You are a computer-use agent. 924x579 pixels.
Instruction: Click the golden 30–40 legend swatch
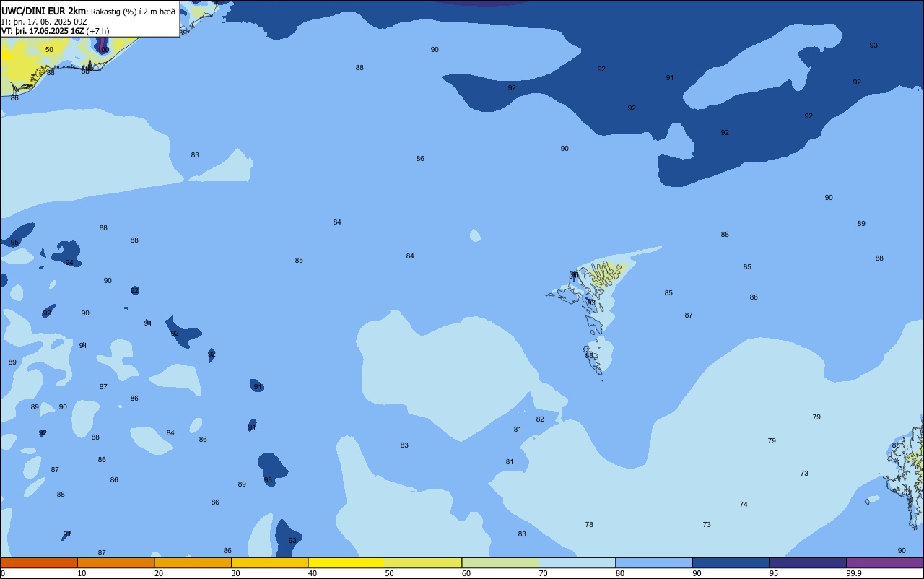point(269,562)
